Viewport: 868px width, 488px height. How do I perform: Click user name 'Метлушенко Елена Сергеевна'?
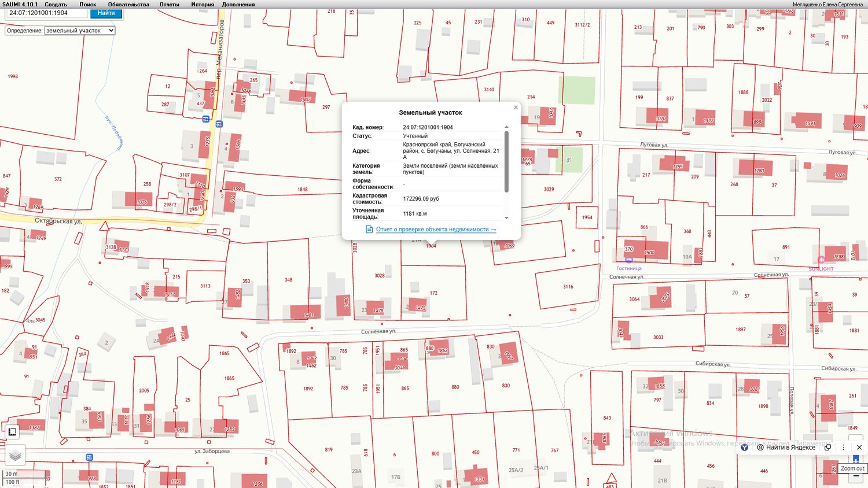(x=827, y=4)
